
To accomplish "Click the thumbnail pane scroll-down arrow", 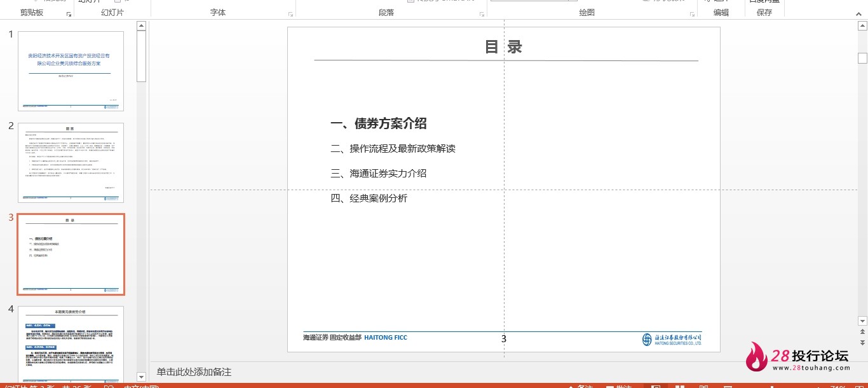I will coord(142,377).
